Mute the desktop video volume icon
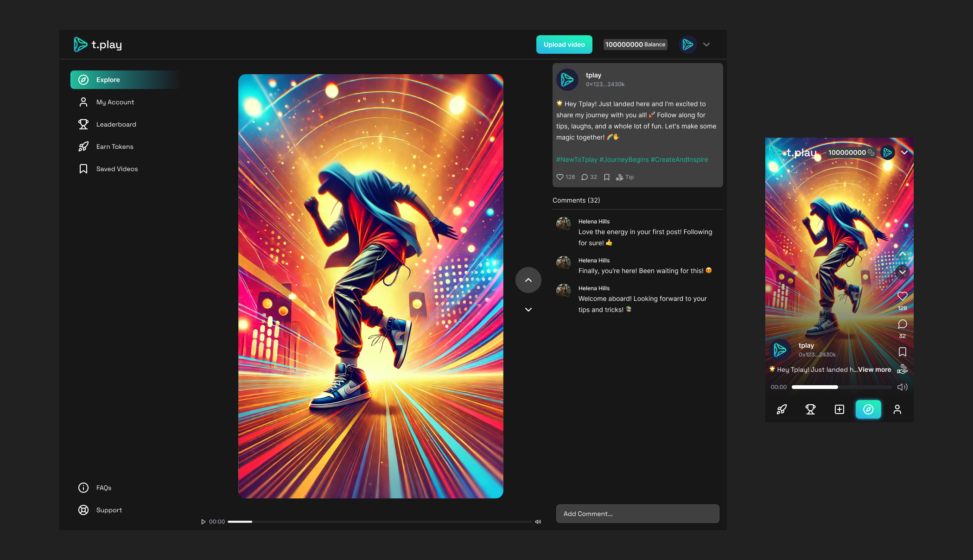973x560 pixels. (538, 522)
